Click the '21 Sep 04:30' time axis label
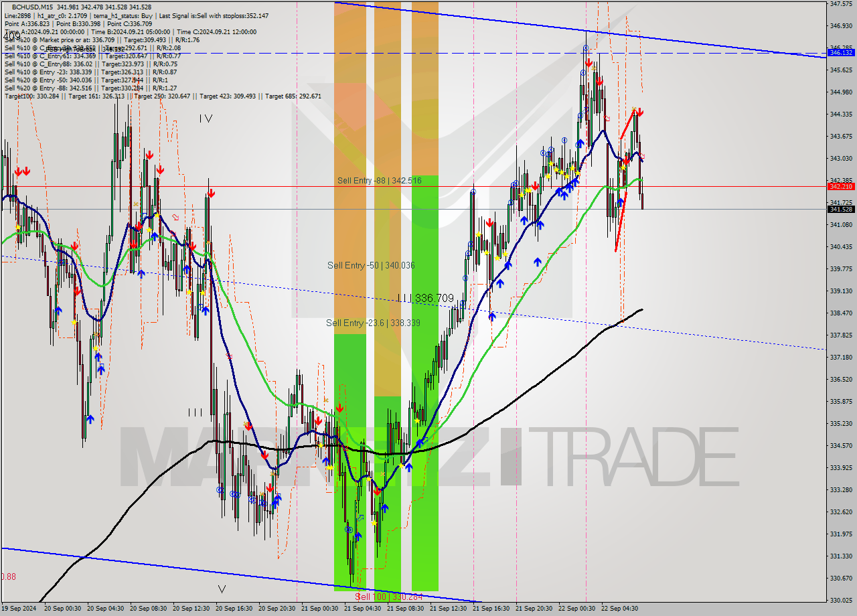The image size is (857, 616). (x=362, y=609)
